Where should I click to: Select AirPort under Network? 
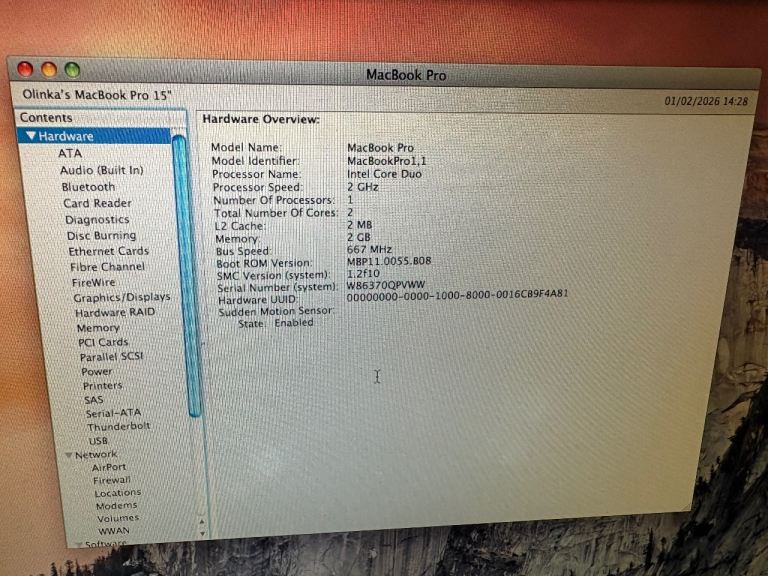point(109,467)
